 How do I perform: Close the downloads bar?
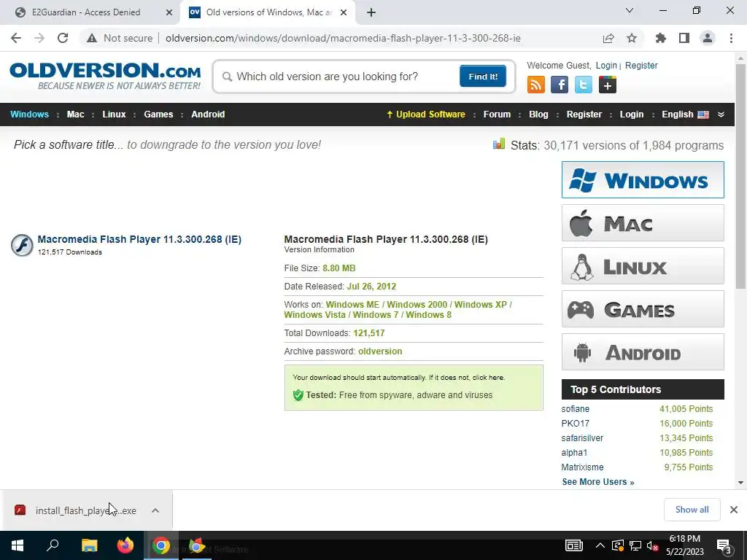(734, 510)
